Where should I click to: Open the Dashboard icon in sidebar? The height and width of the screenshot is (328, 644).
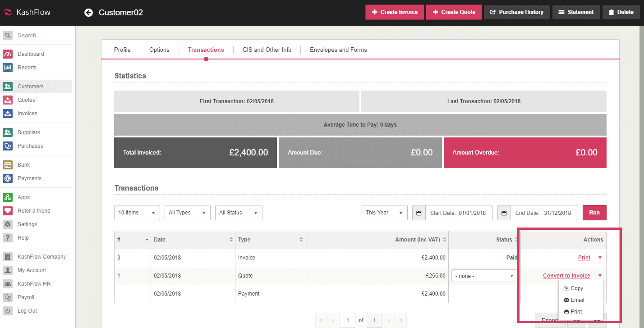pyautogui.click(x=8, y=54)
